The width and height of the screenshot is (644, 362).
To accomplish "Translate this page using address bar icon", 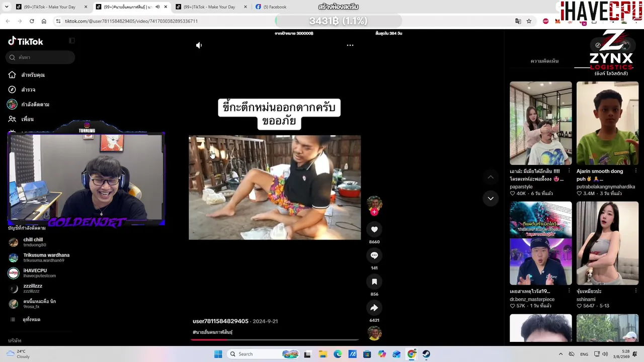I will pos(518,21).
